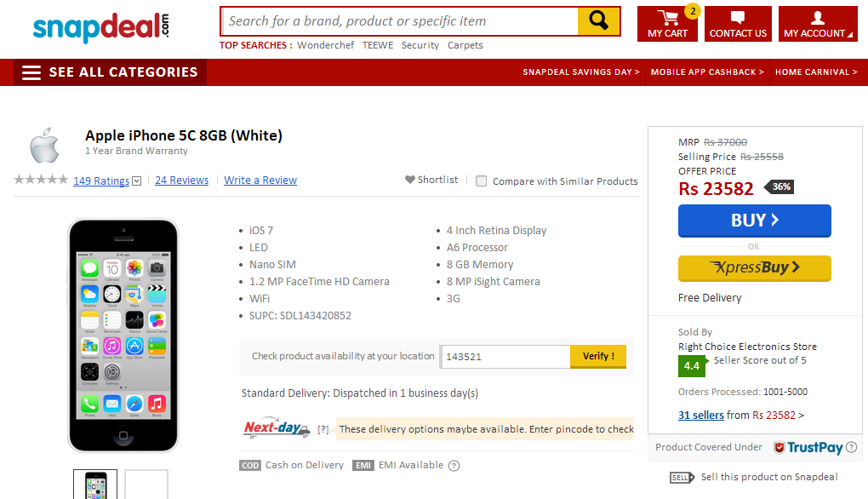Click the main iPhone 5C product image
Viewport: 868px width, 499px height.
[123, 336]
